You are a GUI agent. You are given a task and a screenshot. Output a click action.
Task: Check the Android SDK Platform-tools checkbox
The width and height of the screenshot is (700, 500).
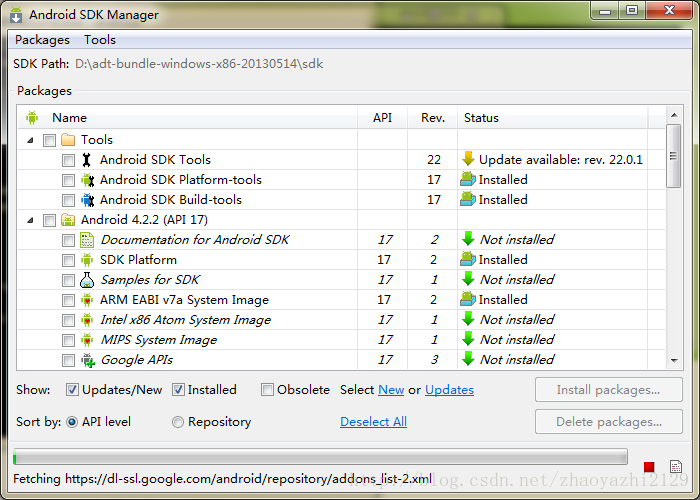tap(68, 180)
